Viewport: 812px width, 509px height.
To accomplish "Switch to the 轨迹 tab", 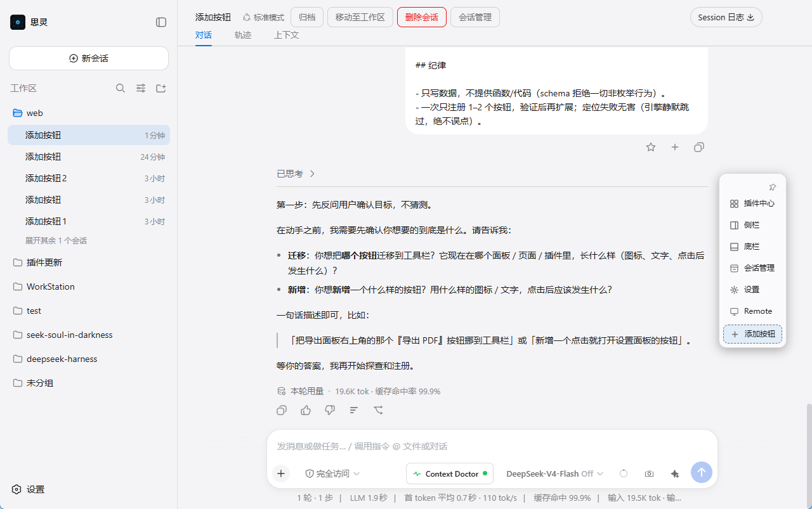I will click(243, 35).
